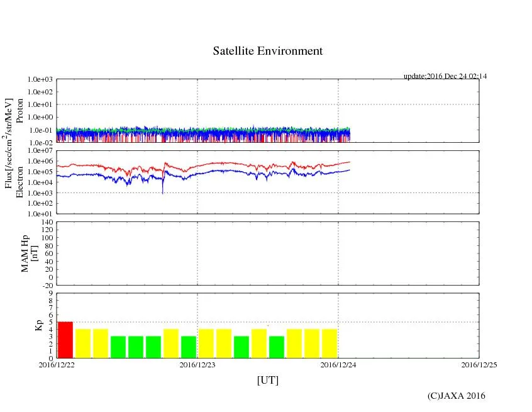Click the "-20" MAM Hp tick label
The image size is (532, 412).
pyautogui.click(x=48, y=286)
